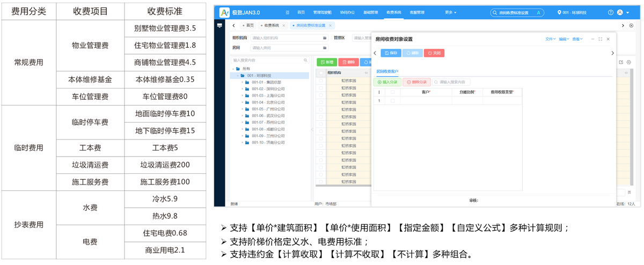Close the 房间收费标准设置 tab with its X
The height and width of the screenshot is (265, 644).
331,25
